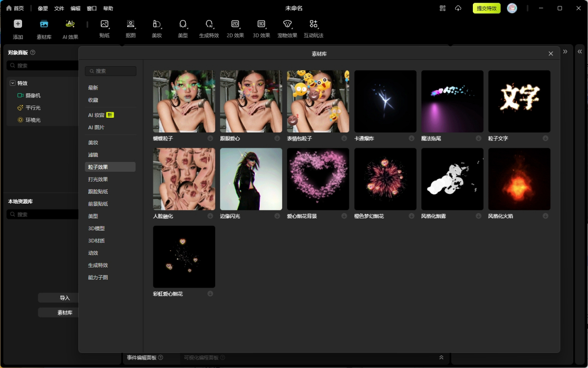Select the 平行光 item in object tree
588x368 pixels.
point(33,107)
